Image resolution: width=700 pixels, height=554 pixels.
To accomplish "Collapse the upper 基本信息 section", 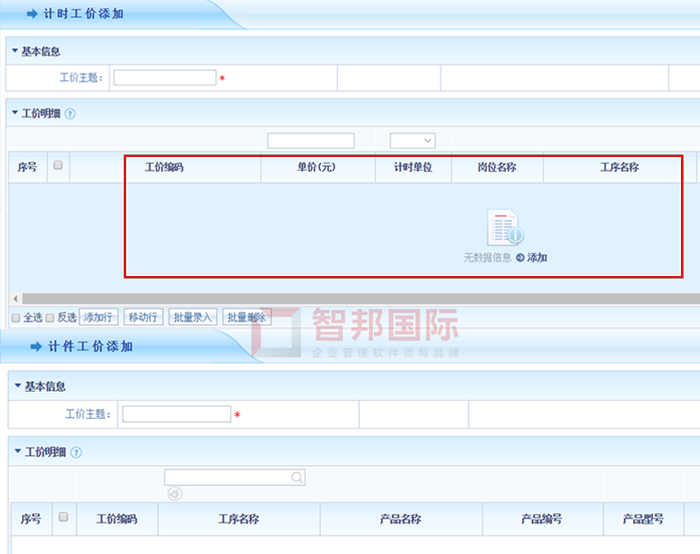I will coord(14,50).
